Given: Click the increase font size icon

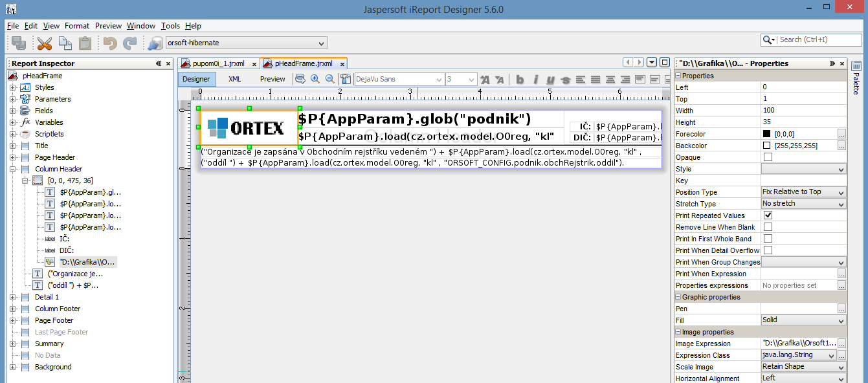Looking at the screenshot, I should [485, 80].
